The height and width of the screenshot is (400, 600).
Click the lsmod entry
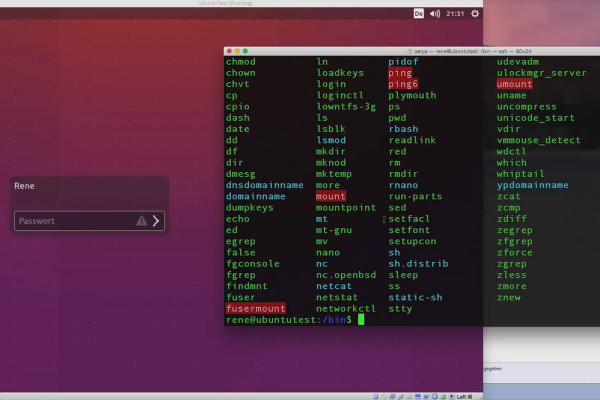coord(331,140)
